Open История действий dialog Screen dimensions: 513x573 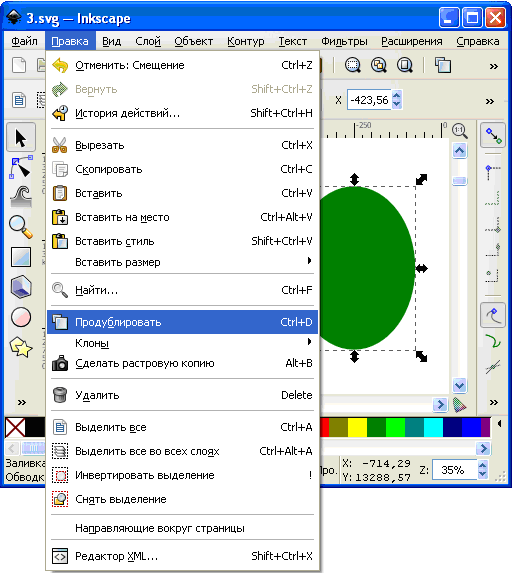(x=182, y=113)
